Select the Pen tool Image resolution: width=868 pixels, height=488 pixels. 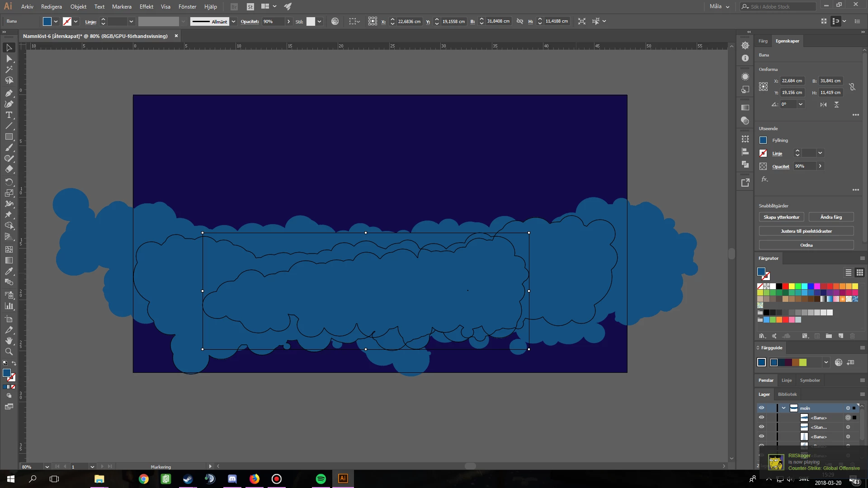(9, 93)
